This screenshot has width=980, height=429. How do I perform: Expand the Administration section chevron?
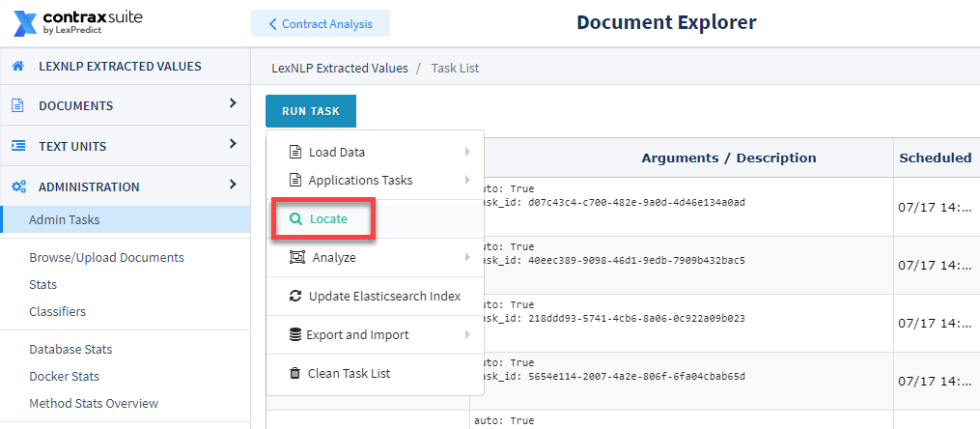coord(233,185)
